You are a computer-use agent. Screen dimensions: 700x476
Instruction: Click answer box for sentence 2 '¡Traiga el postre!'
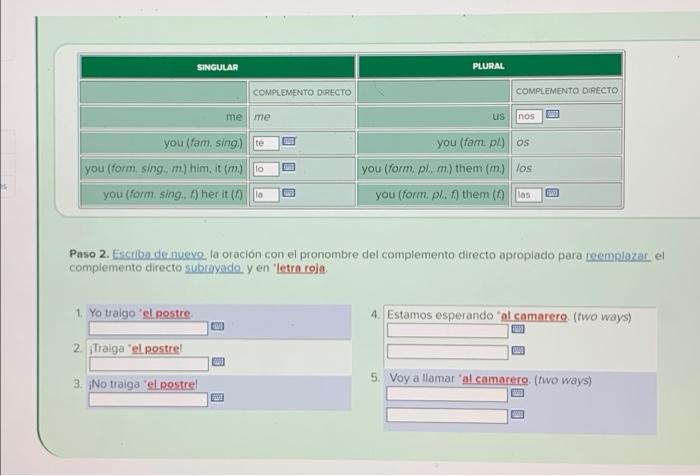pyautogui.click(x=149, y=364)
